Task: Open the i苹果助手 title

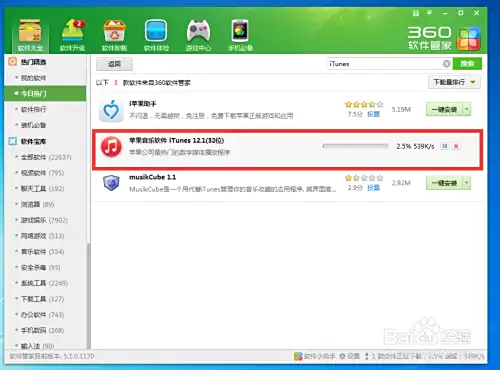Action: 143,104
